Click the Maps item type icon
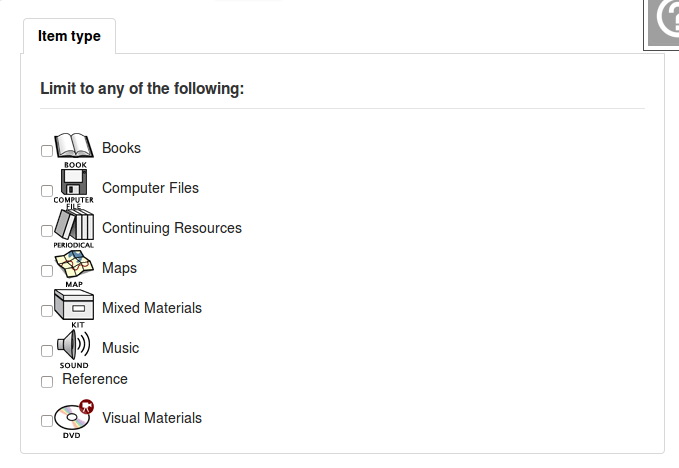 coord(74,267)
